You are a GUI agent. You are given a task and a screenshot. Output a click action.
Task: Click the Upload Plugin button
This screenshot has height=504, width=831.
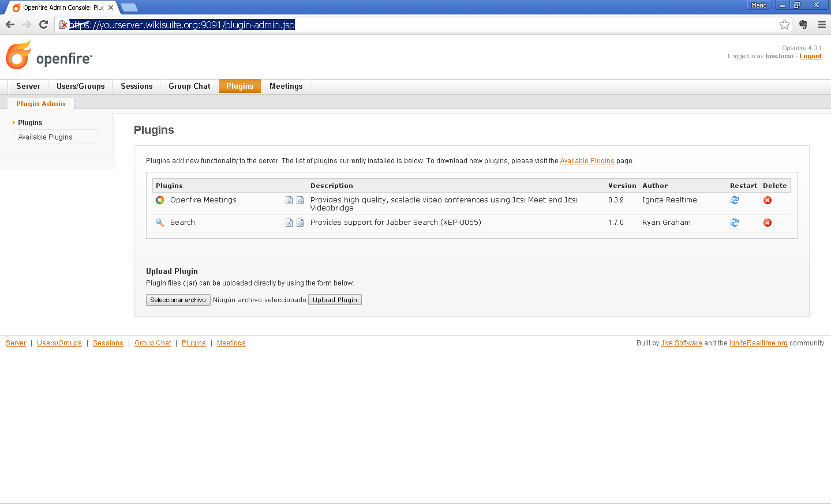pos(335,300)
